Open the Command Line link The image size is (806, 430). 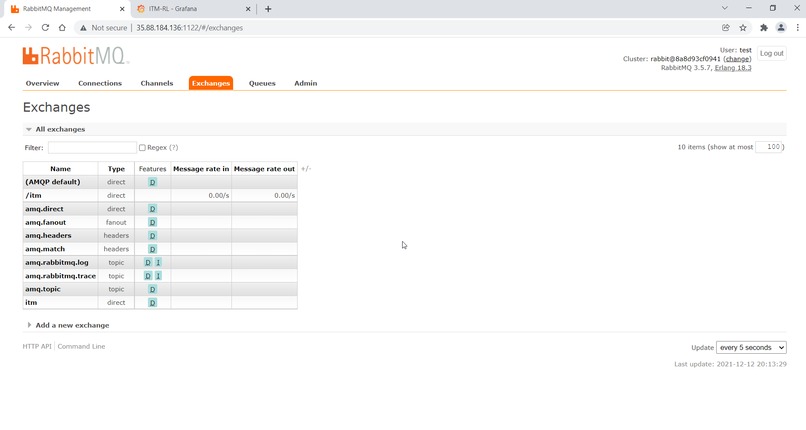[81, 346]
